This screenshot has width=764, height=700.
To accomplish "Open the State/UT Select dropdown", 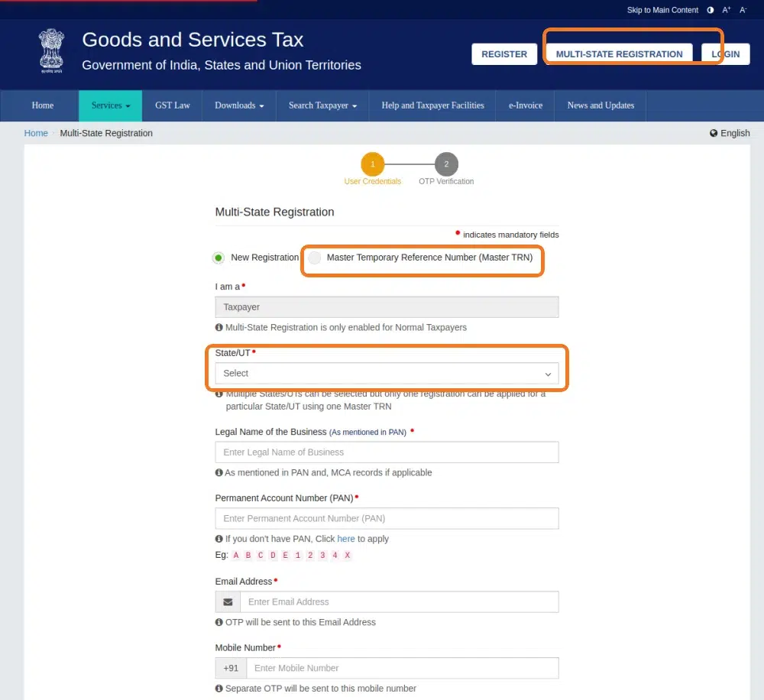I will point(387,374).
